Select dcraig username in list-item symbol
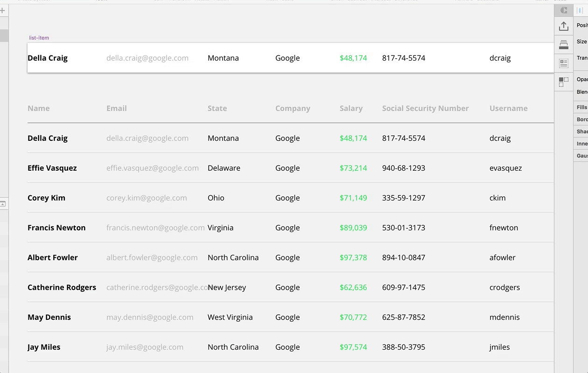Screen dimensions: 588x373 500,58
